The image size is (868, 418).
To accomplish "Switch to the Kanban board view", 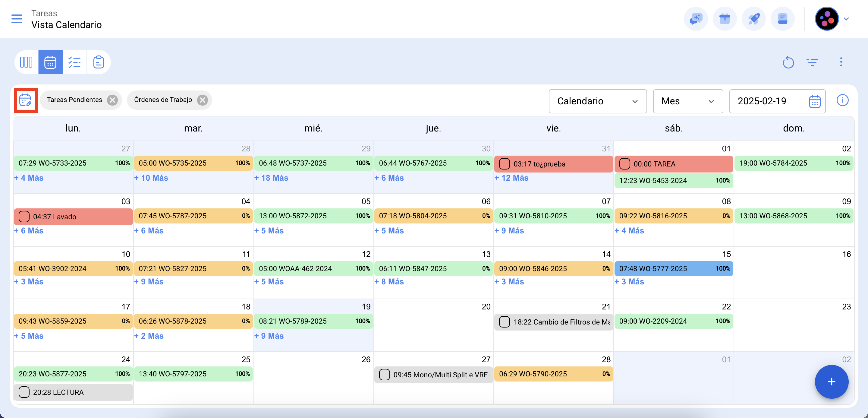I will coord(26,62).
